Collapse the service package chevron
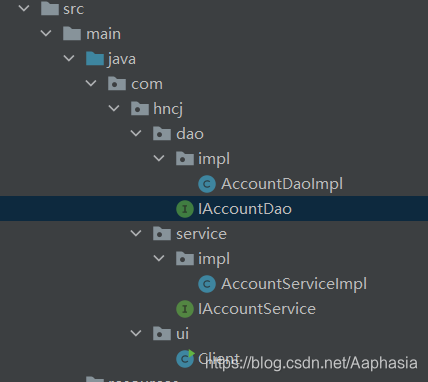Image resolution: width=428 pixels, height=382 pixels. (x=136, y=233)
